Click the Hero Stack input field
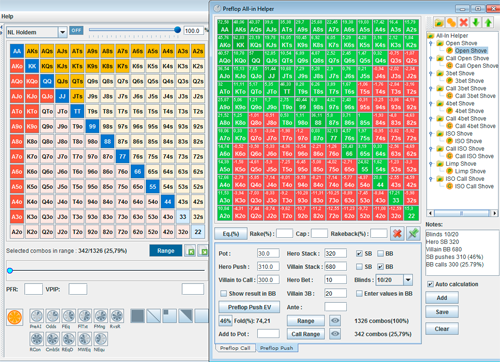Viewport: 500px width, 362px height. tap(335, 253)
